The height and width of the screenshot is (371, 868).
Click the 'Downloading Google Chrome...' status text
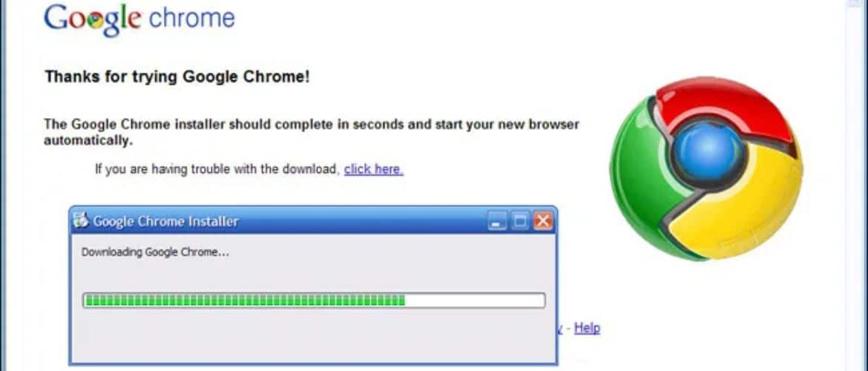click(x=155, y=252)
